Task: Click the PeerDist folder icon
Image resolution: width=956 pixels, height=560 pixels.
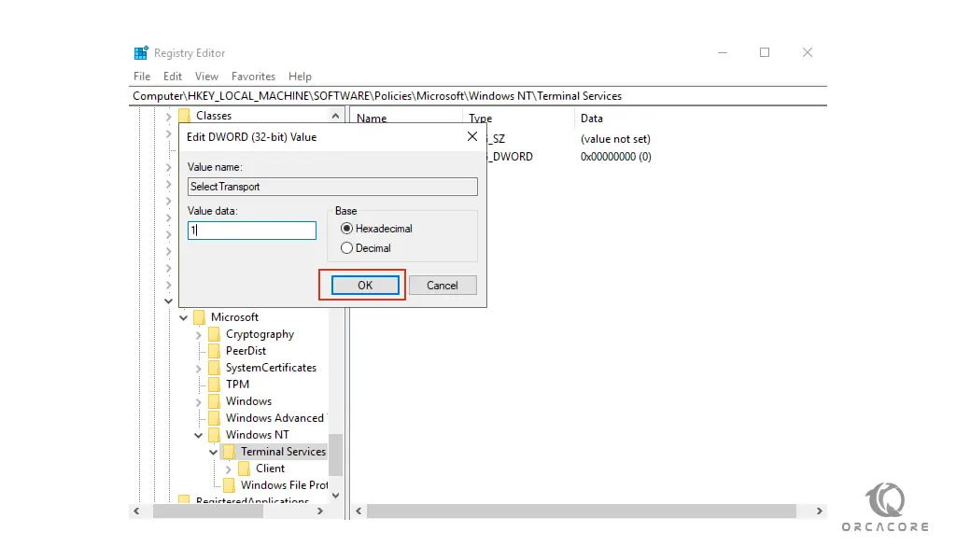Action: pos(214,351)
